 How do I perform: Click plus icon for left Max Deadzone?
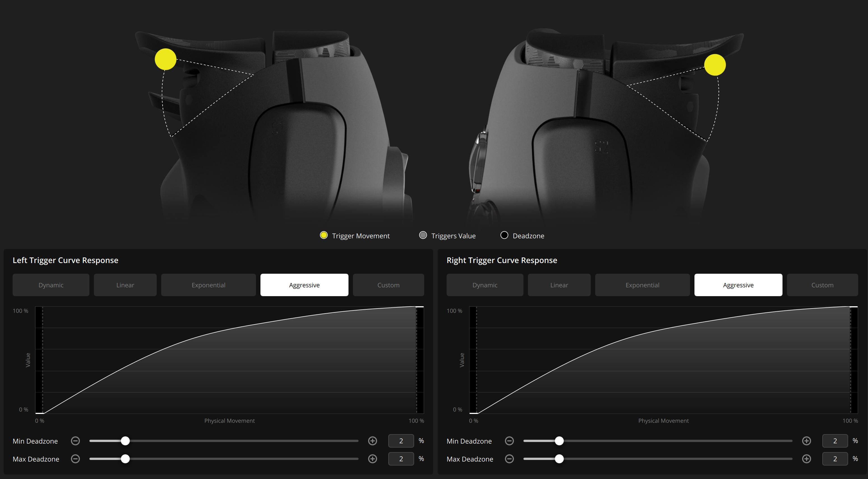tap(372, 459)
